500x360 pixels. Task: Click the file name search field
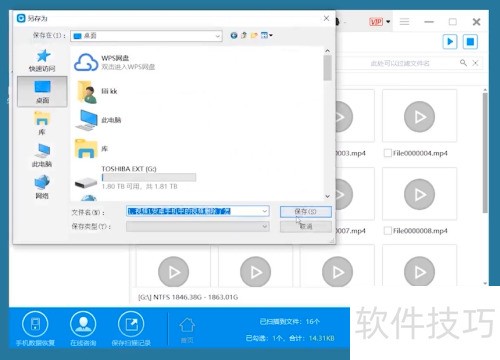(x=400, y=63)
